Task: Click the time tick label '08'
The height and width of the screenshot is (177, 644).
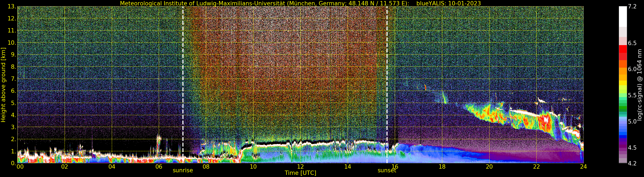Action: click(x=206, y=167)
